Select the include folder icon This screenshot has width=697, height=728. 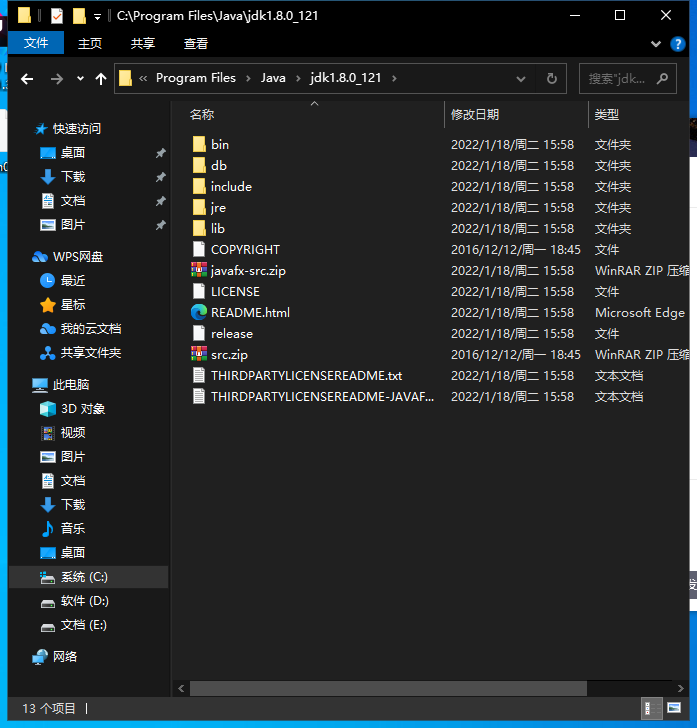click(199, 186)
